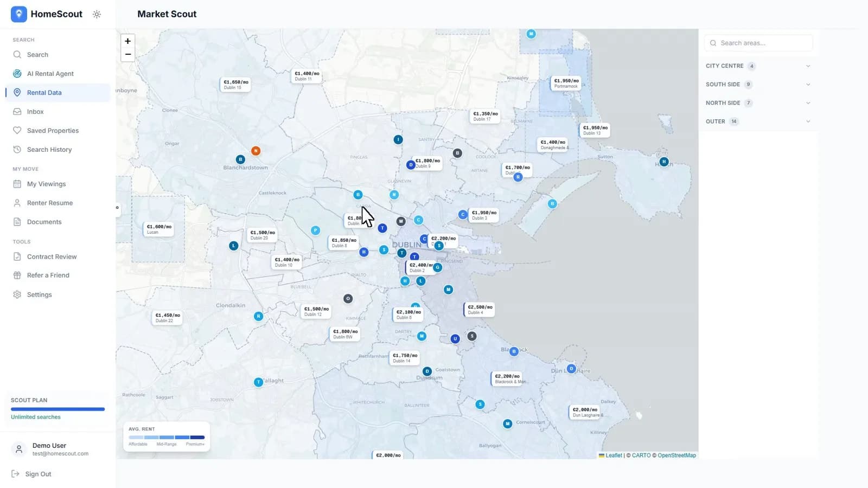The width and height of the screenshot is (868, 488).
Task: Click the H marker at Howth
Action: [x=664, y=162]
